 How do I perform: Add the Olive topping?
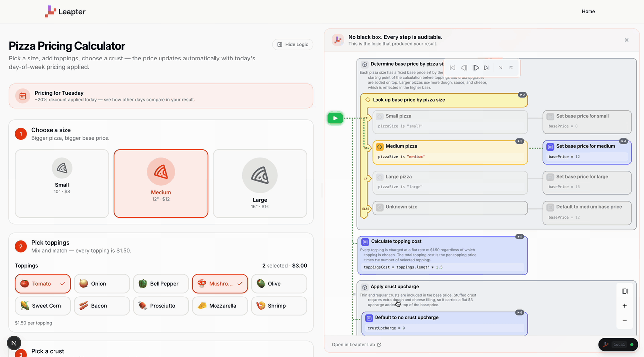tap(279, 284)
